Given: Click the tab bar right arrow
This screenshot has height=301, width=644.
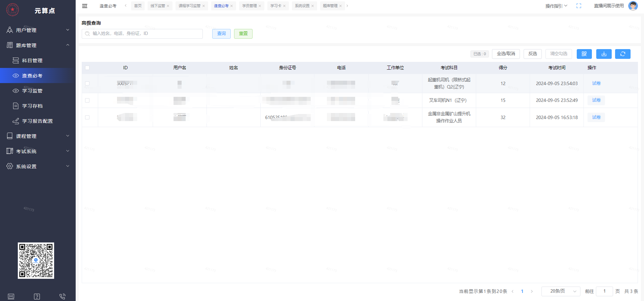Looking at the screenshot, I should coord(347,6).
